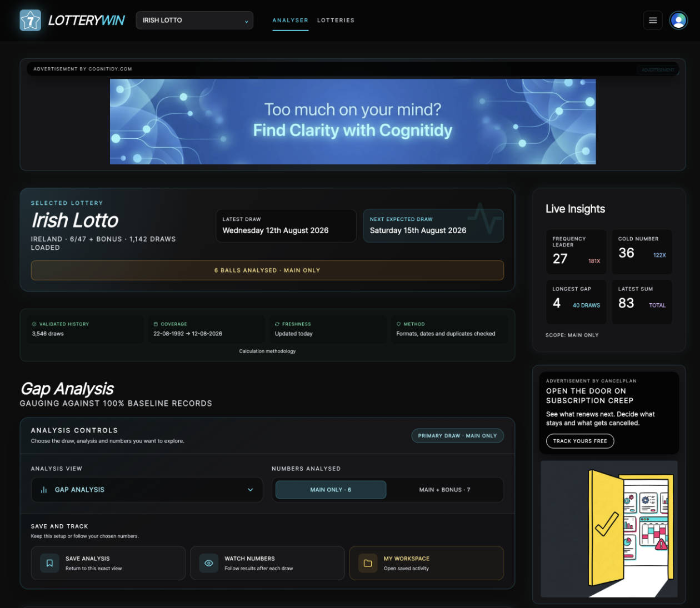Open the hamburger menu icon
Screen dimensions: 700x608
pyautogui.click(x=653, y=21)
